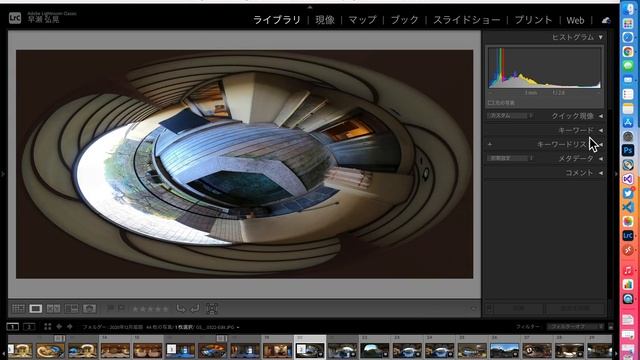
Task: Click the cloud sync status icon
Action: tap(606, 20)
